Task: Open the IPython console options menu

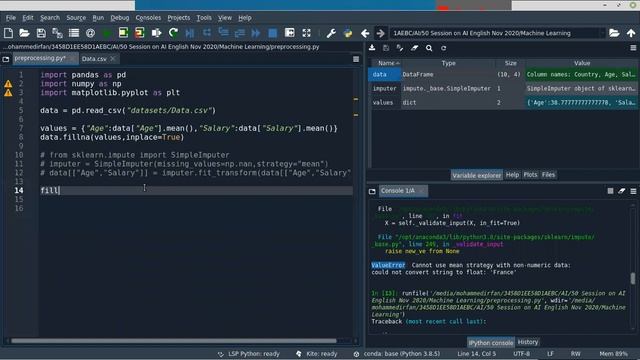Action: pyautogui.click(x=633, y=191)
